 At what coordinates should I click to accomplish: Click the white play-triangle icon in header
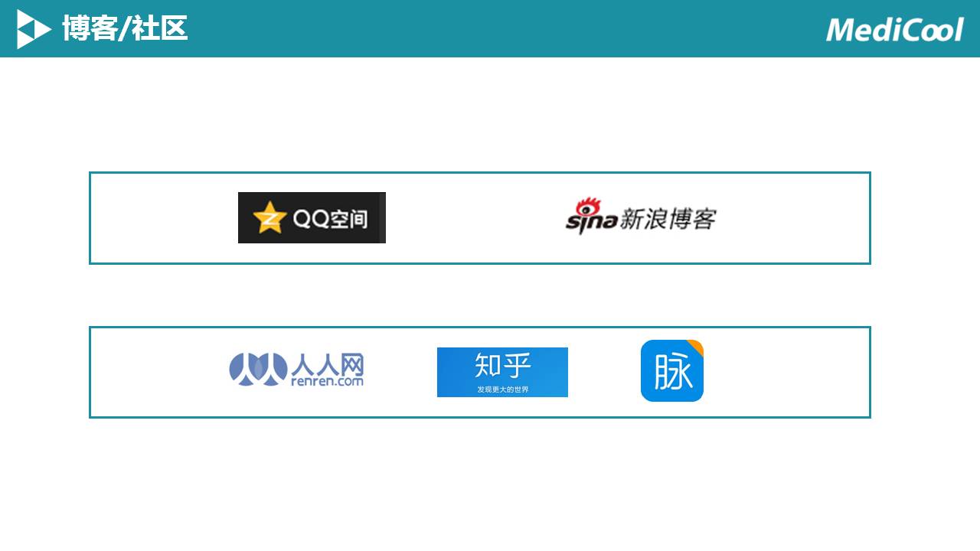click(x=34, y=29)
